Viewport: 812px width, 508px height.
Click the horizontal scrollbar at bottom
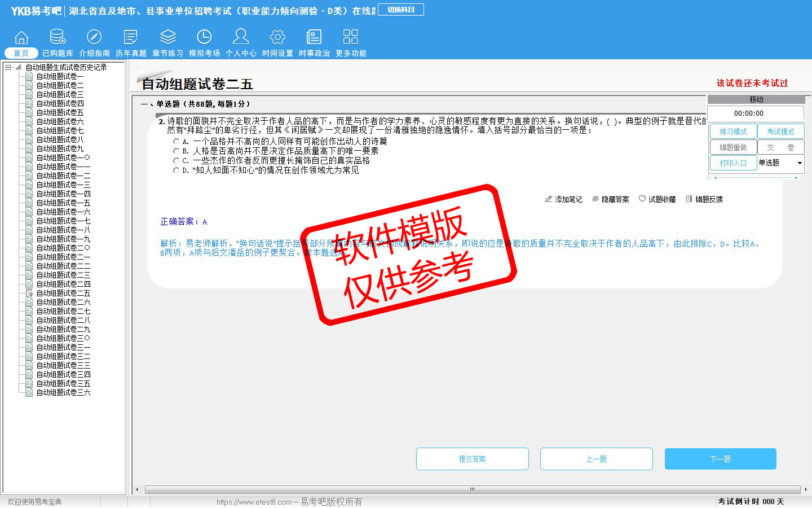(x=472, y=489)
